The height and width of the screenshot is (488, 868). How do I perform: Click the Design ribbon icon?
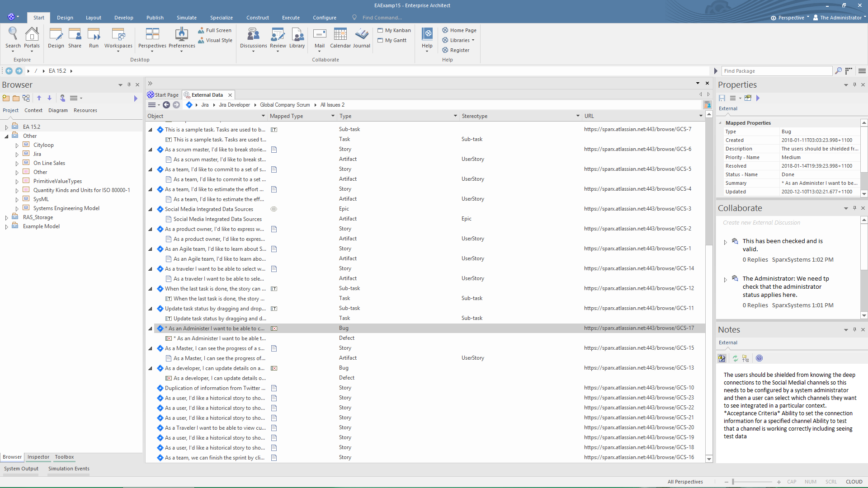click(56, 38)
